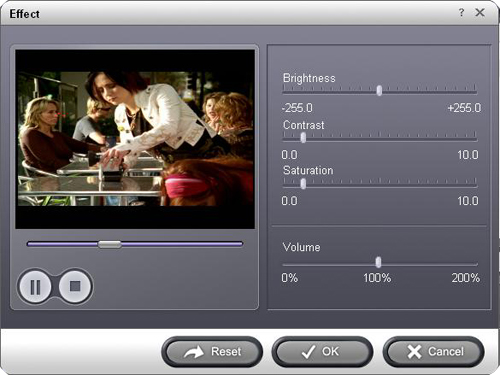Confirm effects with OK button
Viewport: 500px width, 375px height.
[x=322, y=352]
